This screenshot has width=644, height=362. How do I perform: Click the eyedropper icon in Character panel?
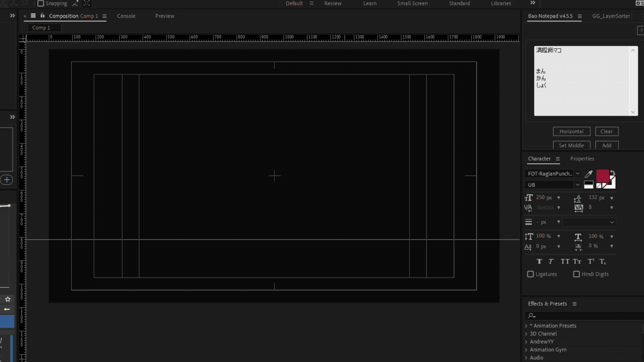[x=589, y=174]
